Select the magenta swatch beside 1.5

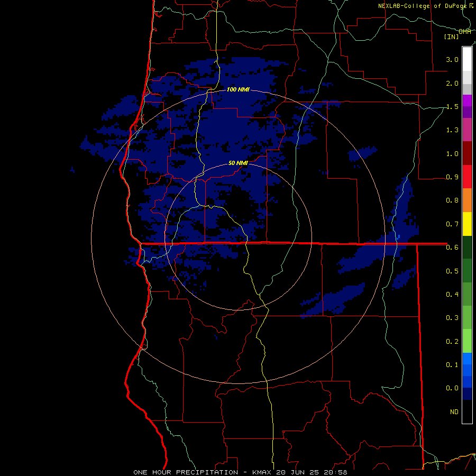(x=467, y=100)
